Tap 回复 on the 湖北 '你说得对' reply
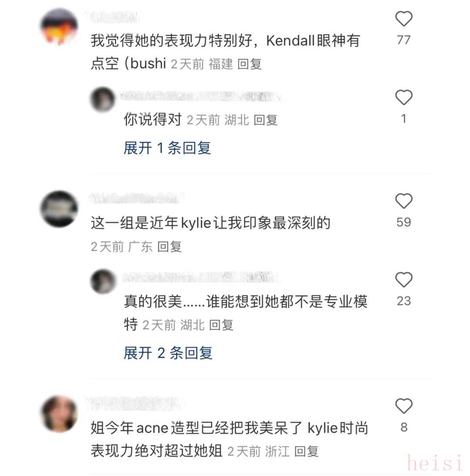 (265, 120)
